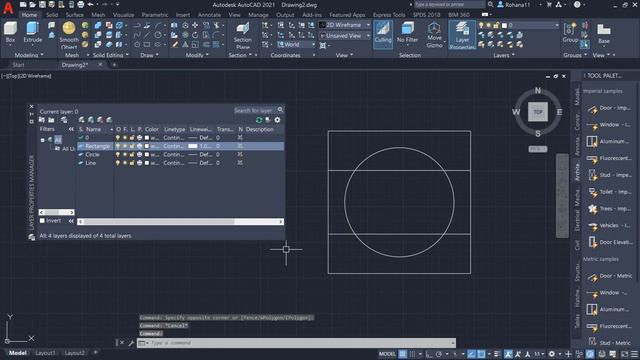The width and height of the screenshot is (640, 360).
Task: Click New Property Filter icon in layer manager
Action: pyautogui.click(x=42, y=120)
